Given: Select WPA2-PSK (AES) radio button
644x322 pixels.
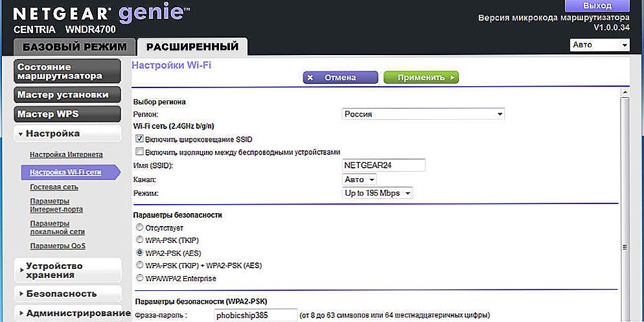Looking at the screenshot, I should pyautogui.click(x=140, y=253).
